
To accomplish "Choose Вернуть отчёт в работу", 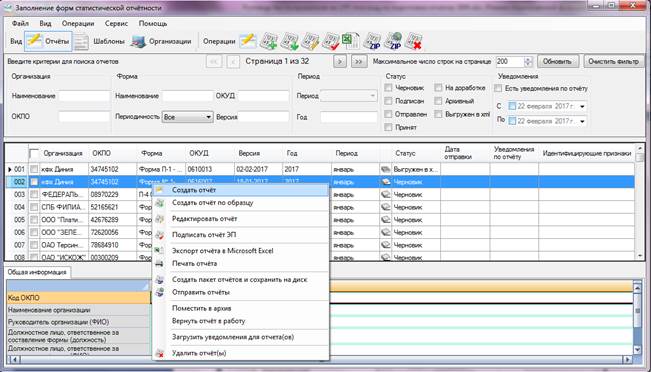I will tap(241, 321).
